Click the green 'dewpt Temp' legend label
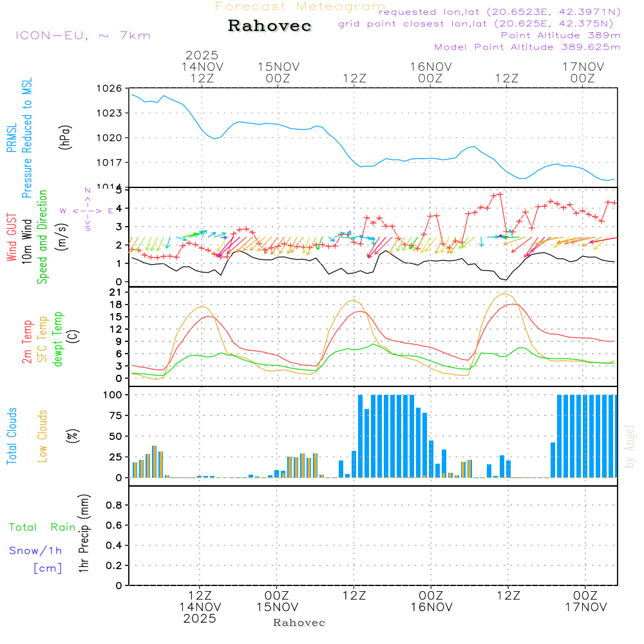The height and width of the screenshot is (644, 644). 58,339
